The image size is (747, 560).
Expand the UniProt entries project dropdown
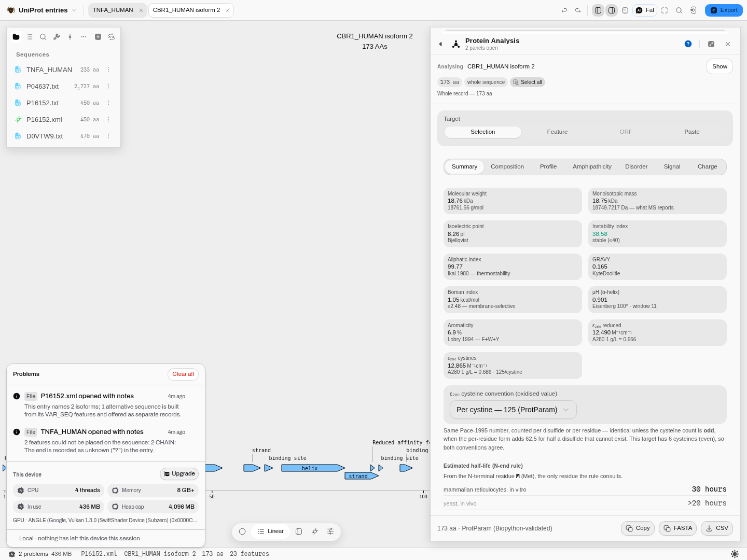[x=74, y=10]
